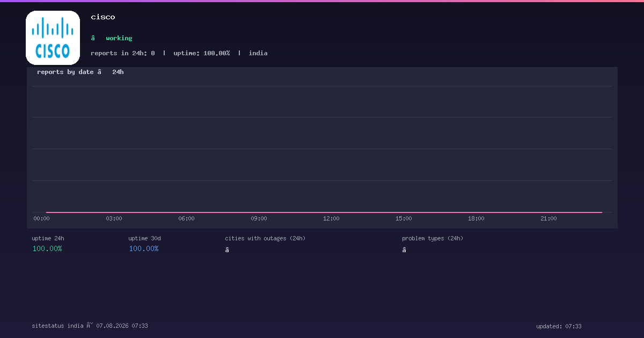Click the green uptime 24h value
The image size is (644, 338).
[x=47, y=248]
